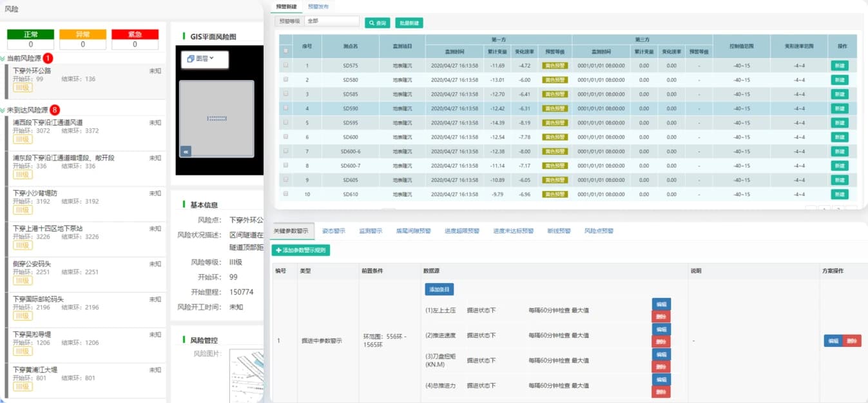
Task: Select 下穿国际邮轮码头 risk item
Action: [84, 310]
